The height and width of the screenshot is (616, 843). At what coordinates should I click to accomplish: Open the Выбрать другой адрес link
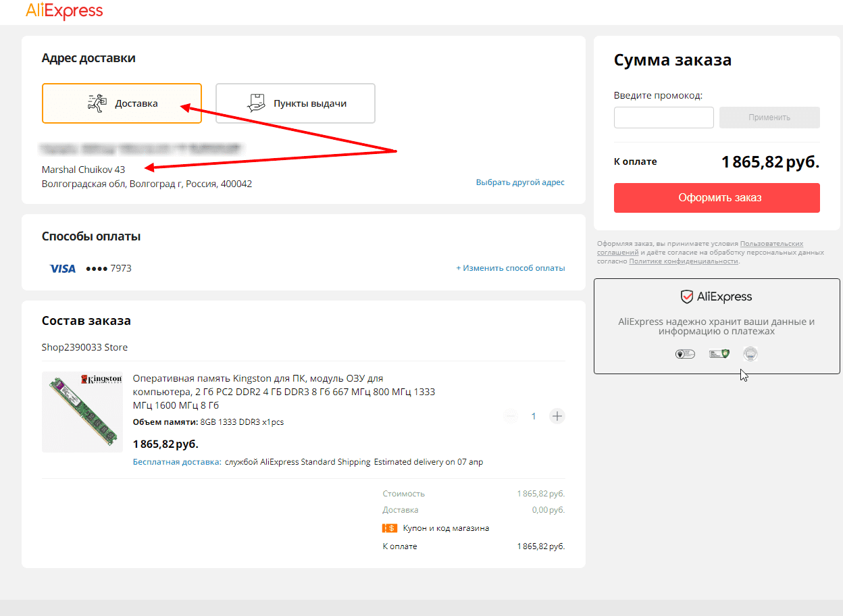[x=519, y=182]
